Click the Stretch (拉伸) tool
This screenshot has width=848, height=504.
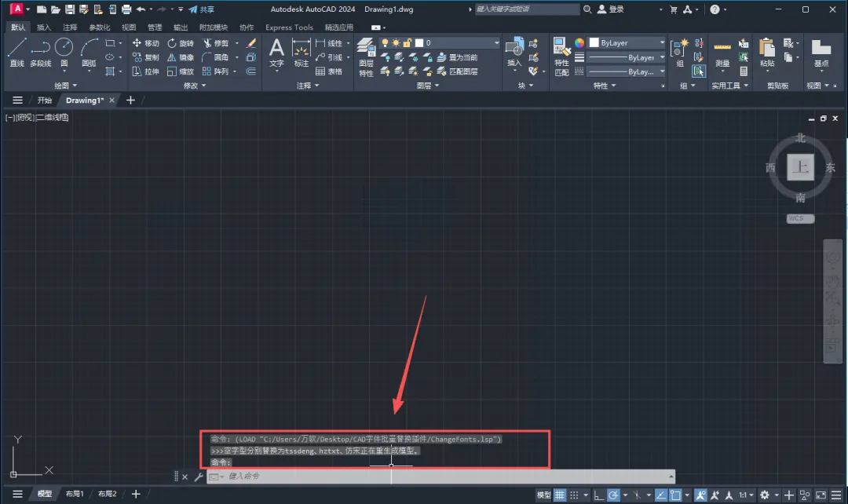point(146,71)
